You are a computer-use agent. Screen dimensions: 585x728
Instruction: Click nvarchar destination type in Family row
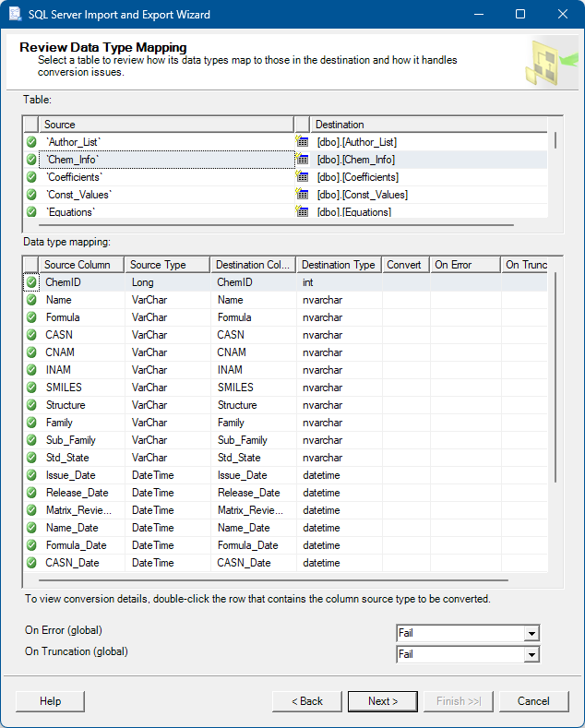click(340, 423)
